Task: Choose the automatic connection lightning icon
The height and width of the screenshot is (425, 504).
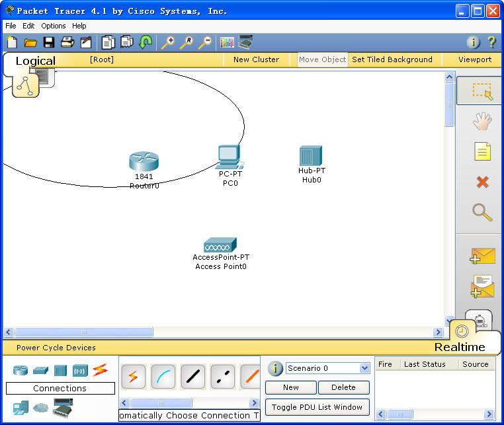Action: pyautogui.click(x=133, y=377)
